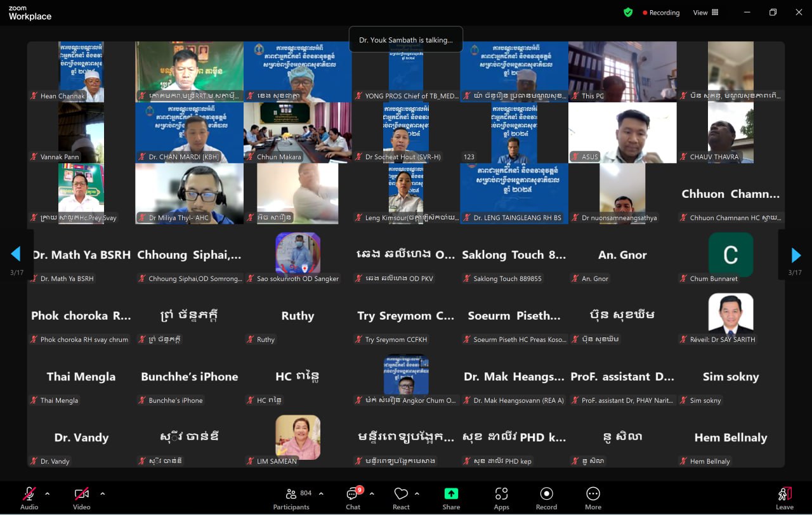812x515 pixels.
Task: Select Thai Mengla participant tile
Action: tap(81, 376)
